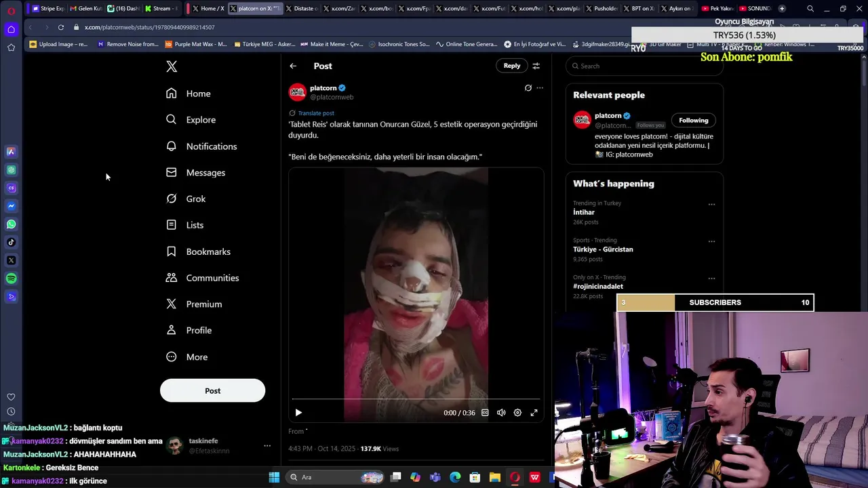Switch to the Gelen Kutusu tab

tap(85, 8)
